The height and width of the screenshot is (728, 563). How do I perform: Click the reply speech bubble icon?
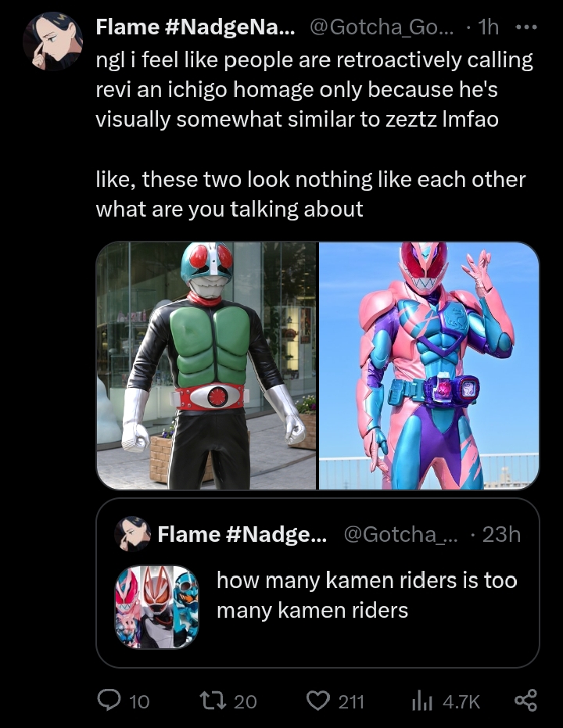tap(109, 700)
